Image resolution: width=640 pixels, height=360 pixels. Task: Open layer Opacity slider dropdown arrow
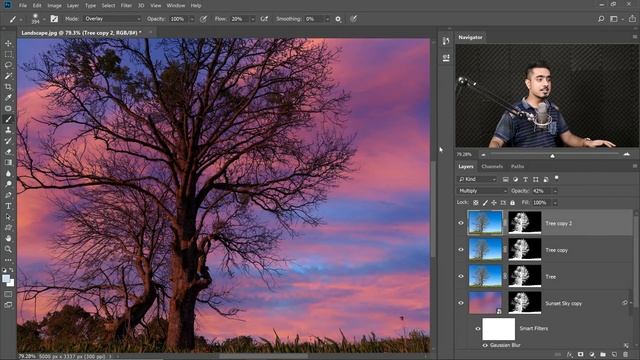click(555, 191)
